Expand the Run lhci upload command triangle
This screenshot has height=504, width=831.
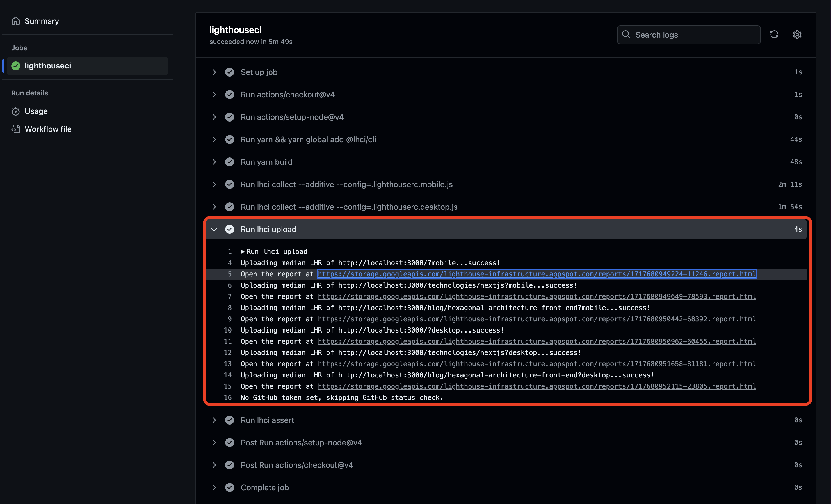point(243,251)
